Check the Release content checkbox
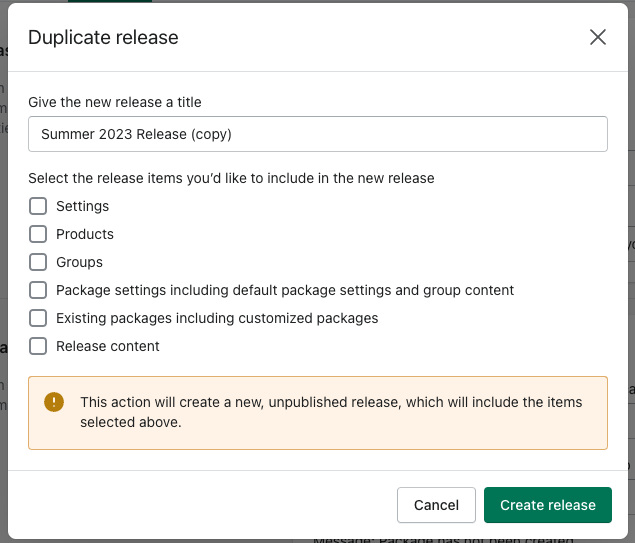 (38, 346)
